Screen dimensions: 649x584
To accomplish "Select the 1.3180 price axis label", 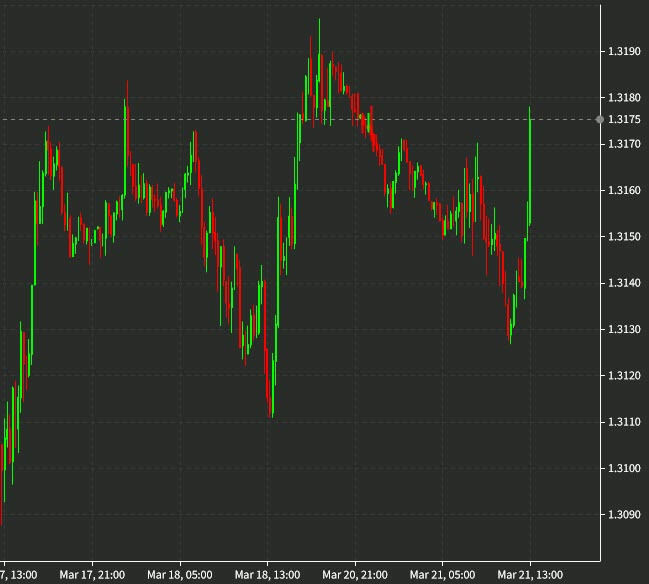I will (x=624, y=98).
